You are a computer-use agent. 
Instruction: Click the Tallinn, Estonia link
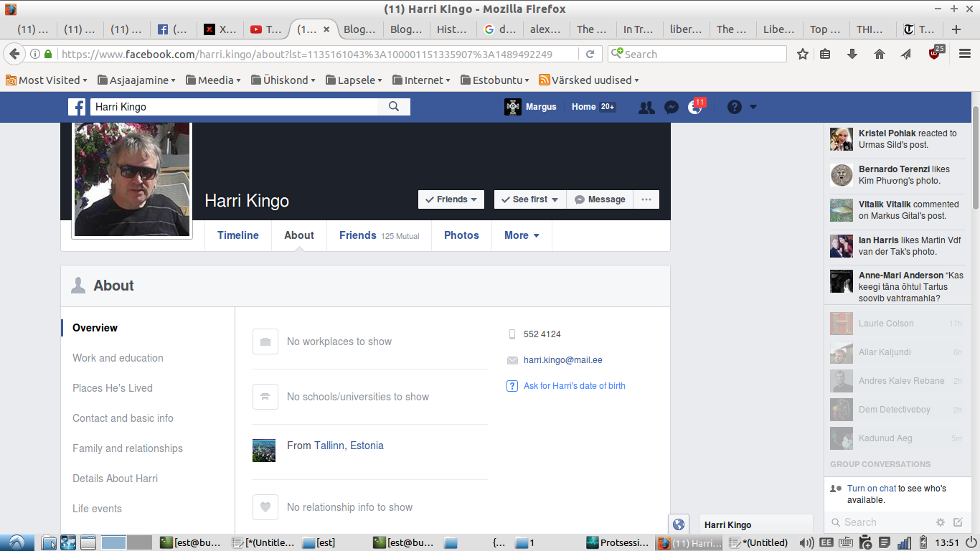(x=349, y=446)
